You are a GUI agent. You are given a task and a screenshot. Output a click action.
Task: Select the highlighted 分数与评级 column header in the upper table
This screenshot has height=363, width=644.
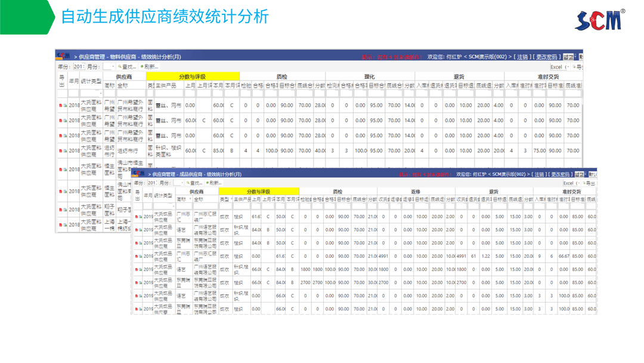point(192,76)
